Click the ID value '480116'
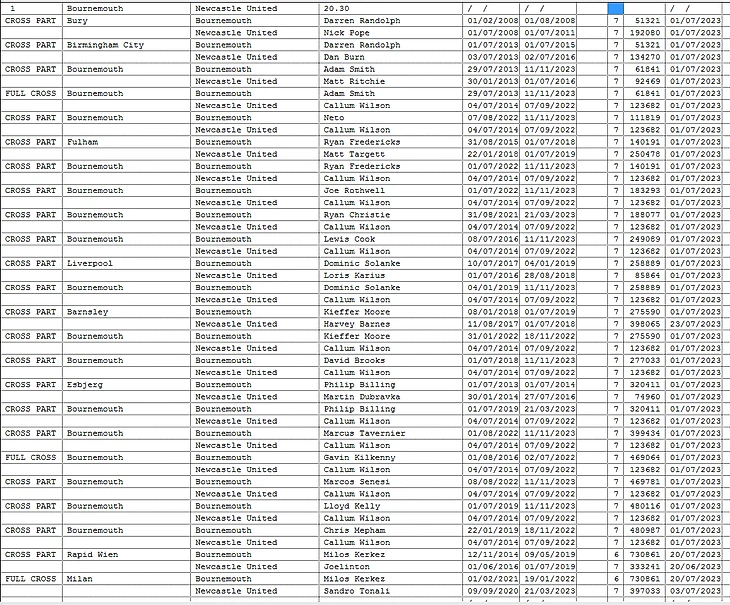The height and width of the screenshot is (605, 730). tap(645, 506)
